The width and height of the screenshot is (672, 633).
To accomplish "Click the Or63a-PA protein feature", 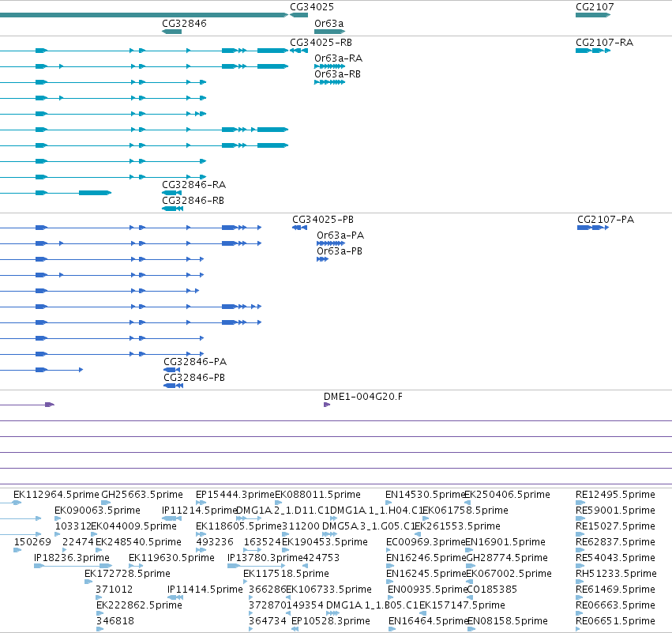I will click(x=331, y=243).
